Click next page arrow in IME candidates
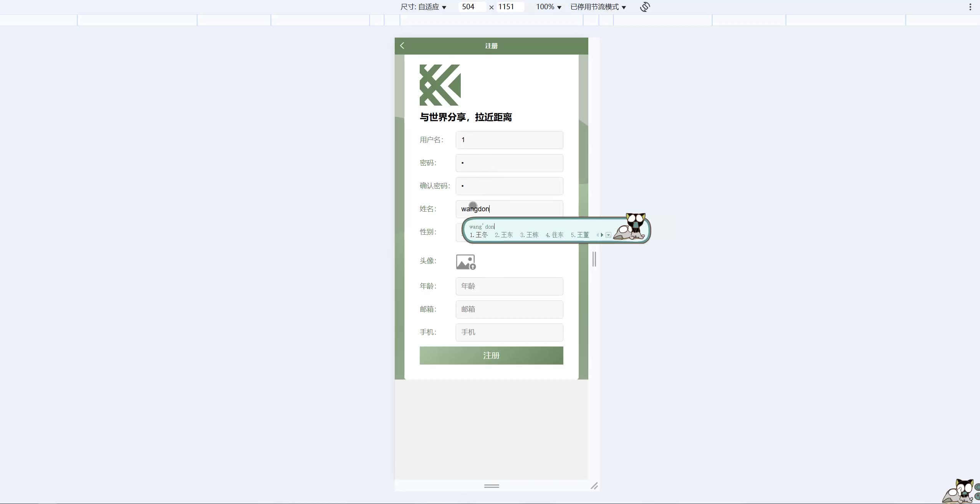Viewport: 980px width, 504px height. [602, 235]
